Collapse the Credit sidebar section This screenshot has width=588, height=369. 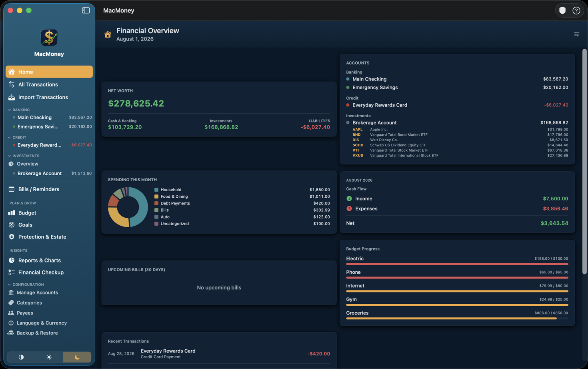click(9, 137)
